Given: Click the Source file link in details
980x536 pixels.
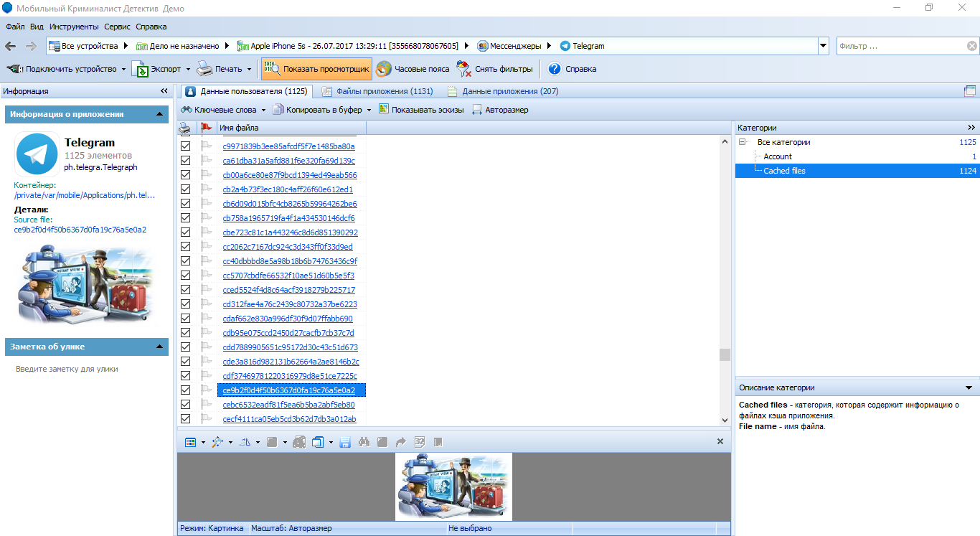Looking at the screenshot, I should [80, 230].
